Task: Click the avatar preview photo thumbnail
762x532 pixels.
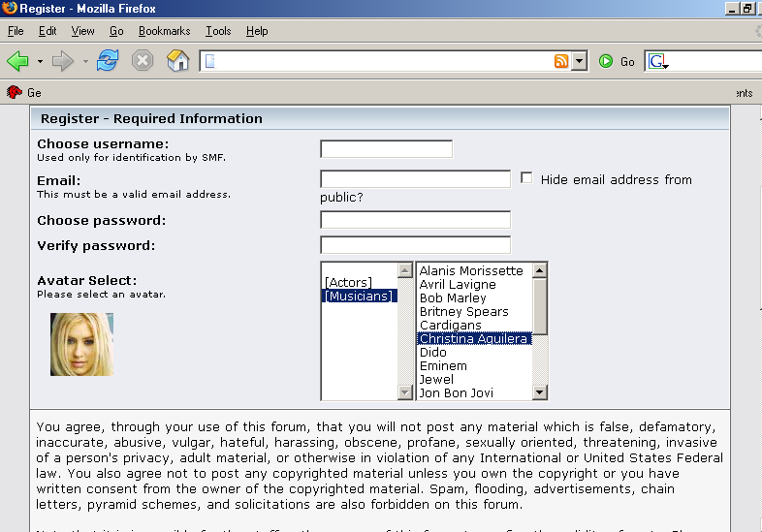Action: pos(81,344)
